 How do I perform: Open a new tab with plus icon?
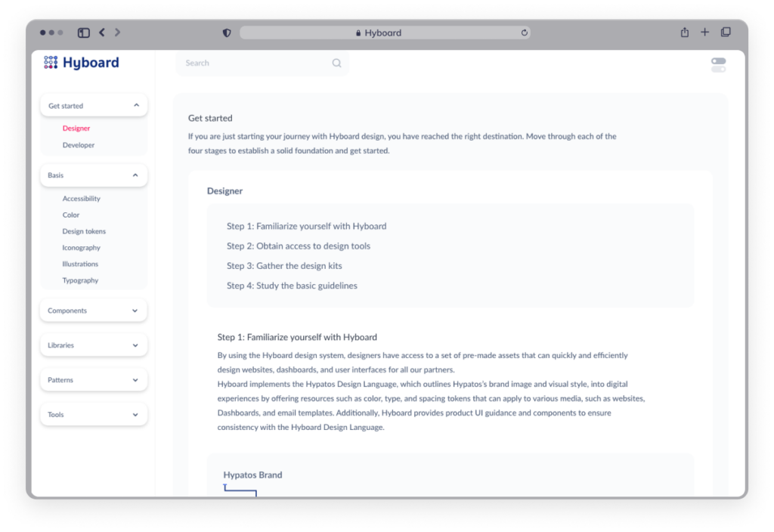[x=705, y=32]
